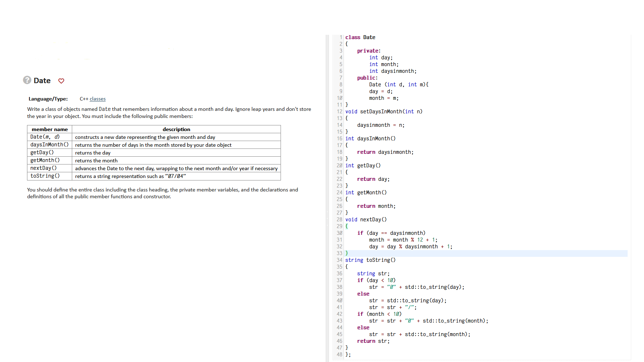Click the Language/Type label

click(48, 99)
